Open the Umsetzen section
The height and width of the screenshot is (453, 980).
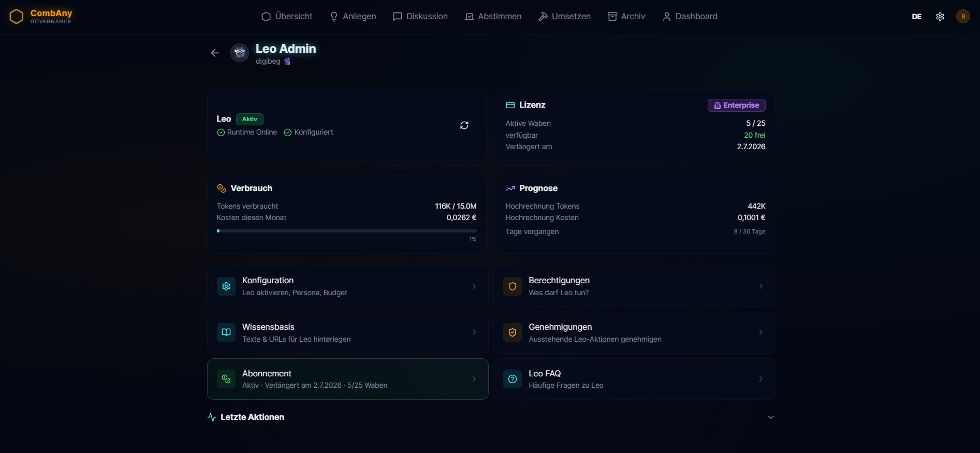click(x=564, y=17)
